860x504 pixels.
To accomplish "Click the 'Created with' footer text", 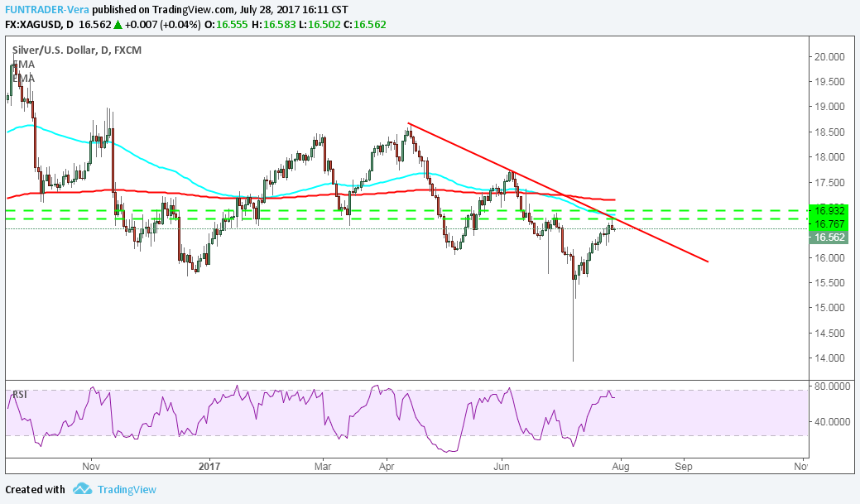I will 35,489.
